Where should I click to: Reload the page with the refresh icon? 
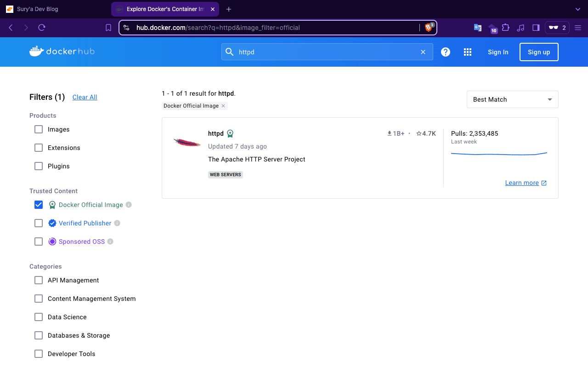[42, 28]
